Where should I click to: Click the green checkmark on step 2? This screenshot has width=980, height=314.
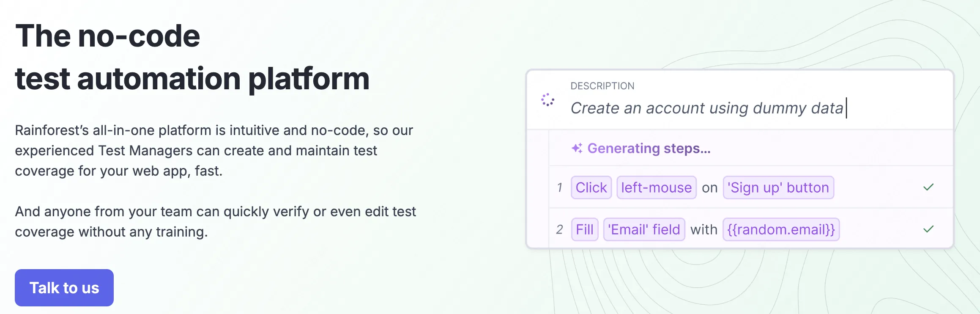[x=928, y=229]
